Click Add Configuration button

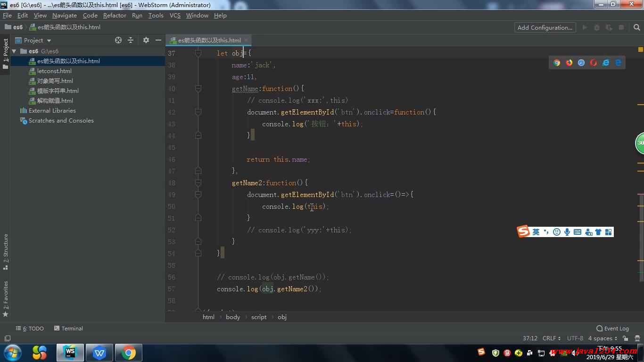click(545, 27)
